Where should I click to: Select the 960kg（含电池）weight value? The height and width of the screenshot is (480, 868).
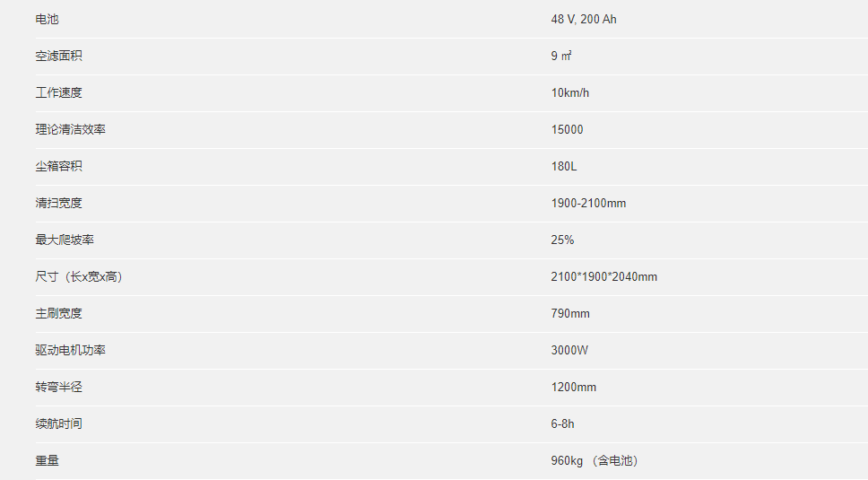coord(595,460)
